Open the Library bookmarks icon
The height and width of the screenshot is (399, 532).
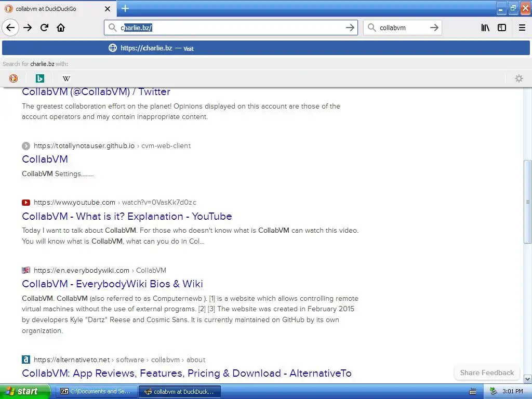(x=486, y=28)
